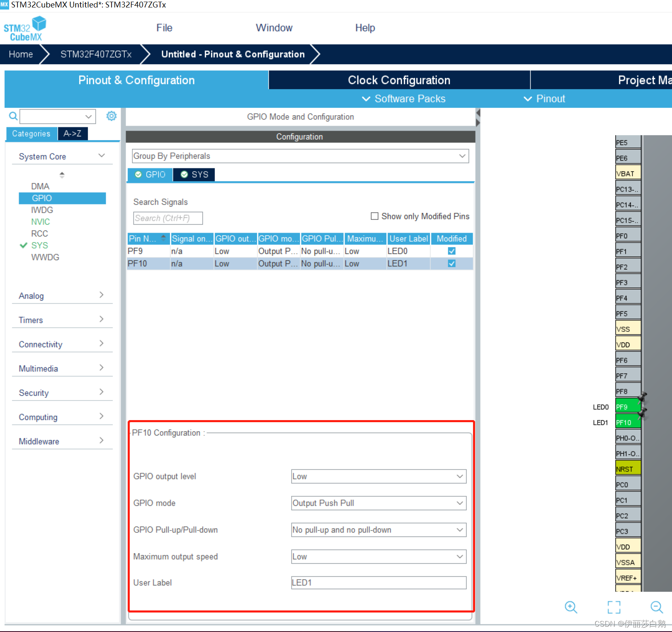Expand the Timers category
The image size is (672, 632).
point(62,320)
